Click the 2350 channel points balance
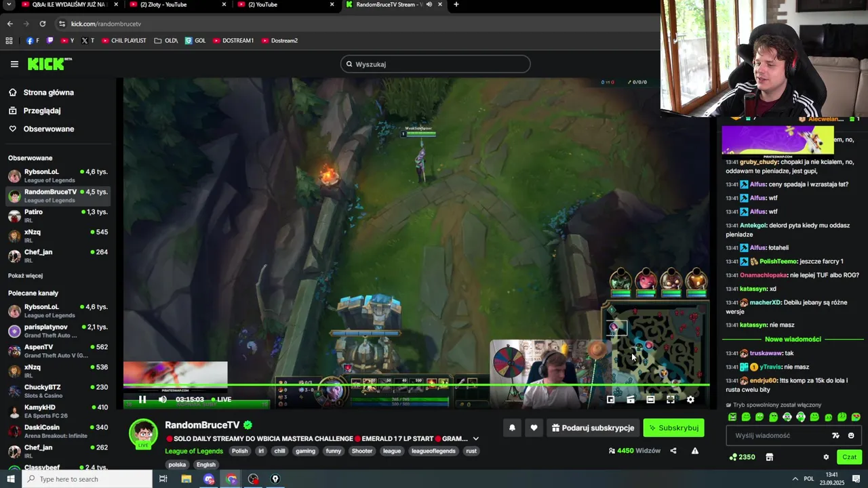This screenshot has height=488, width=868. 742,457
